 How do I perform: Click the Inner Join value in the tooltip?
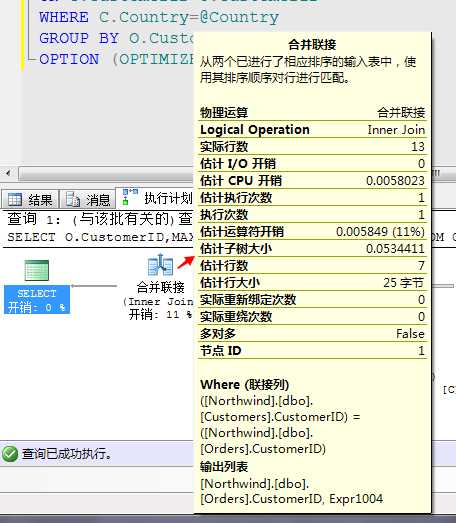coord(396,130)
